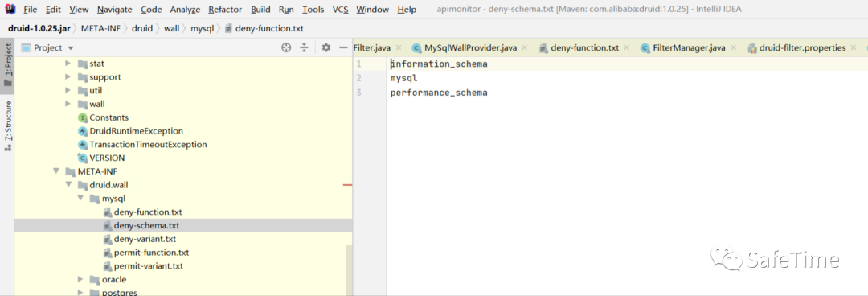The image size is (868, 296).
Task: Place the cursor on the performance_schema line in the editor
Action: pos(439,92)
